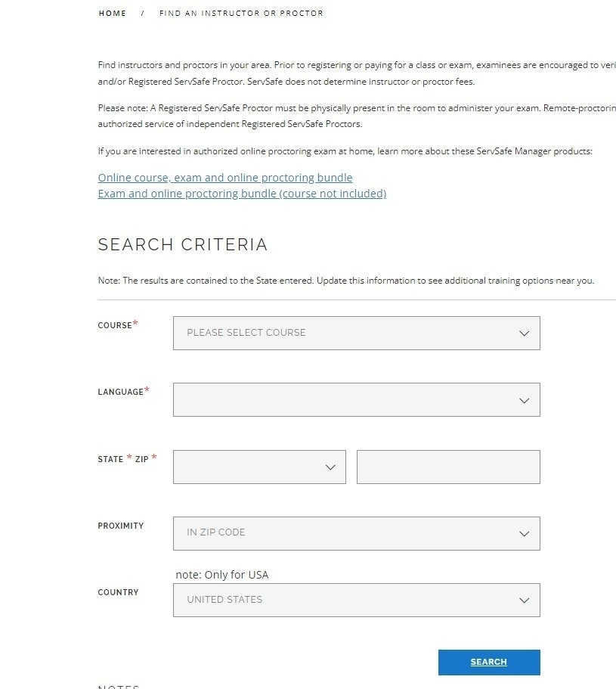The height and width of the screenshot is (689, 616).
Task: Click the LANGUAGE field label
Action: (x=120, y=392)
